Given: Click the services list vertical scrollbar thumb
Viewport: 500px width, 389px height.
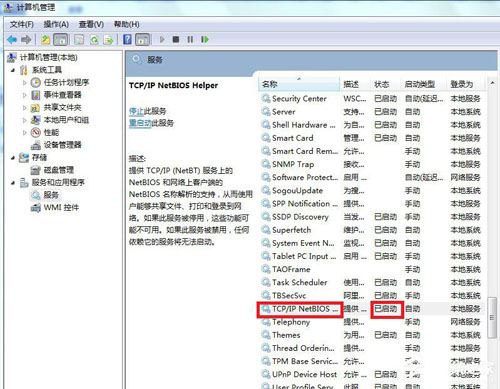Looking at the screenshot, I should tap(492, 318).
